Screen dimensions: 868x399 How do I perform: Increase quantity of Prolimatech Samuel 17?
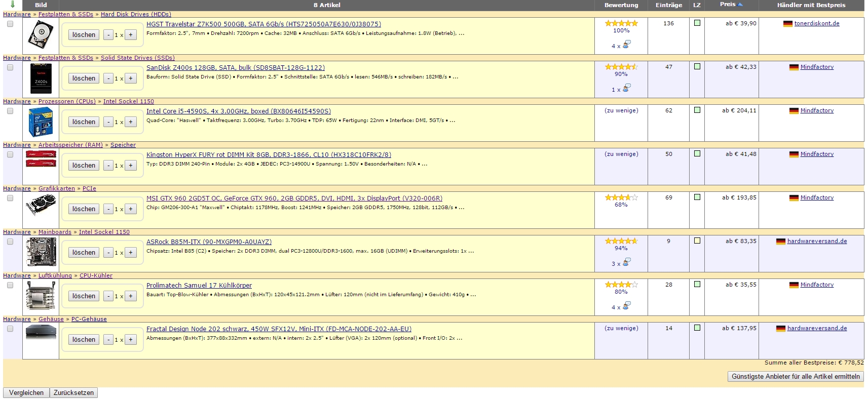[131, 296]
